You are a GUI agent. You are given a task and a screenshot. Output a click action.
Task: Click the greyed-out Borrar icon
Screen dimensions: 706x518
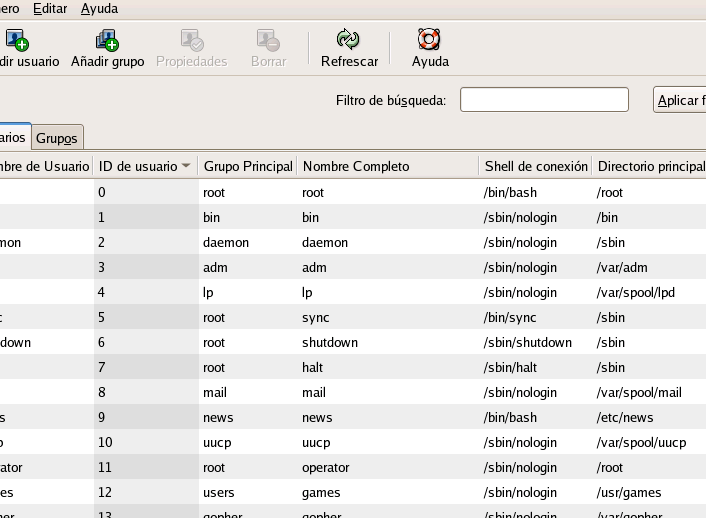[268, 40]
